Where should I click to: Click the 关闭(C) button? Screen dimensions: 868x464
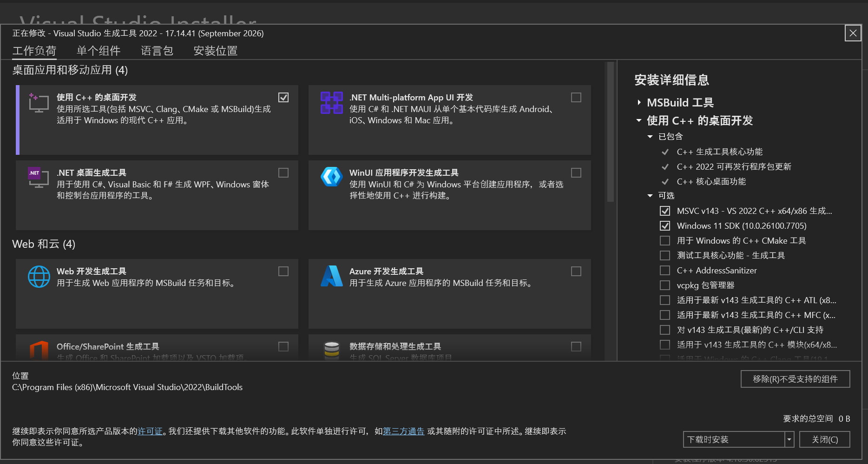point(824,439)
